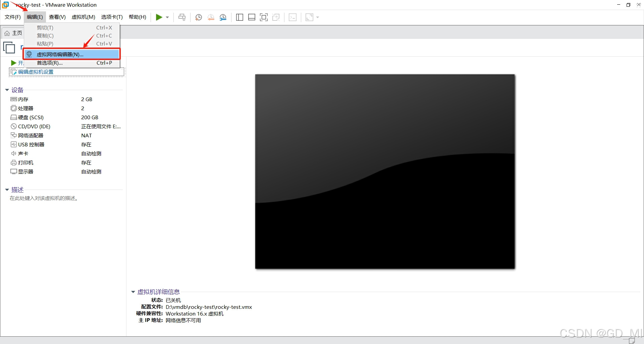Open 首选项(R)... from the edit menu
Image resolution: width=644 pixels, height=344 pixels.
tap(72, 63)
